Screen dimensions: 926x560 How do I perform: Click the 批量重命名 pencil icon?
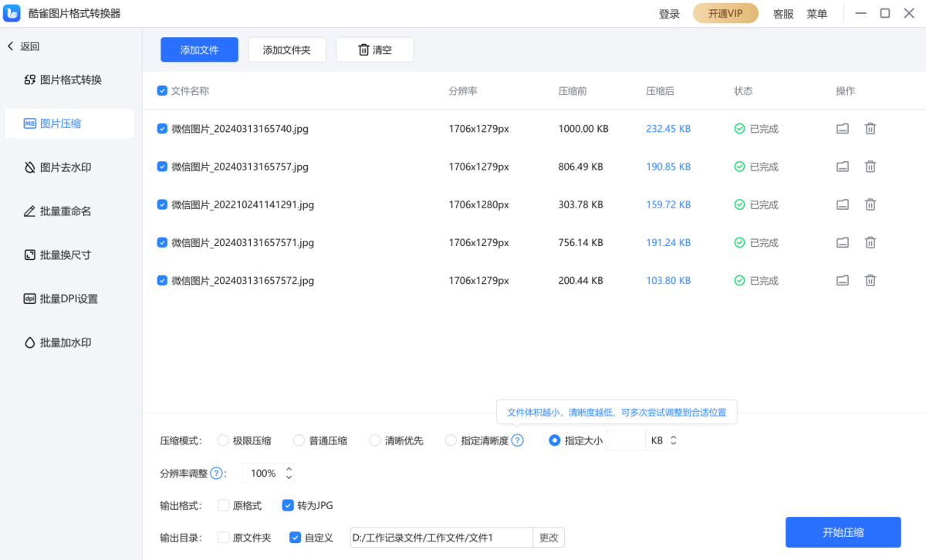(x=30, y=211)
